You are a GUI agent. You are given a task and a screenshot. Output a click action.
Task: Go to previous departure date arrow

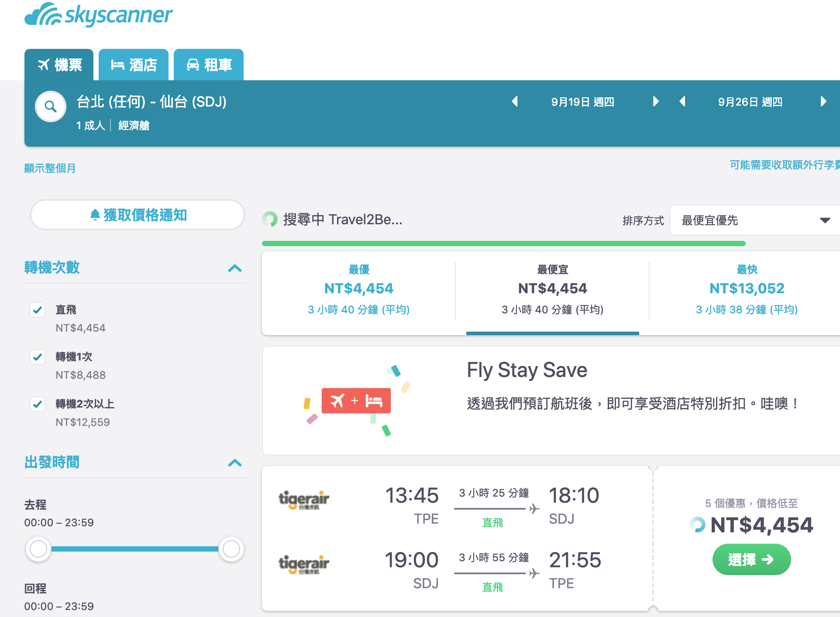coord(515,102)
